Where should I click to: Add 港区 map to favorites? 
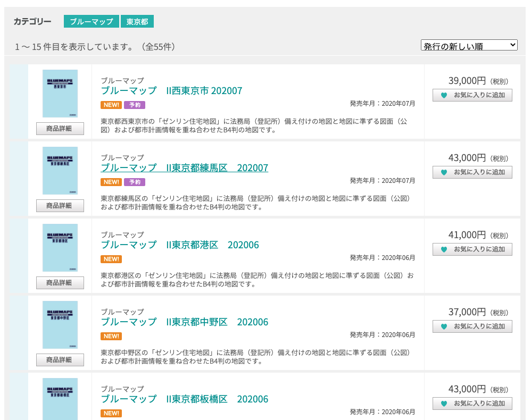coord(472,249)
